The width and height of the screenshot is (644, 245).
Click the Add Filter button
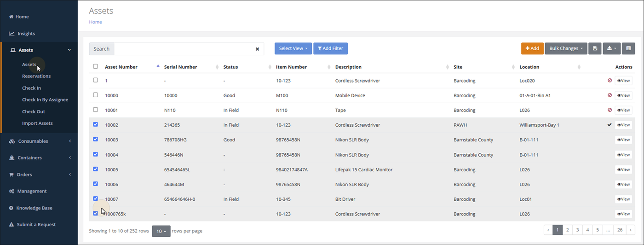pyautogui.click(x=331, y=48)
